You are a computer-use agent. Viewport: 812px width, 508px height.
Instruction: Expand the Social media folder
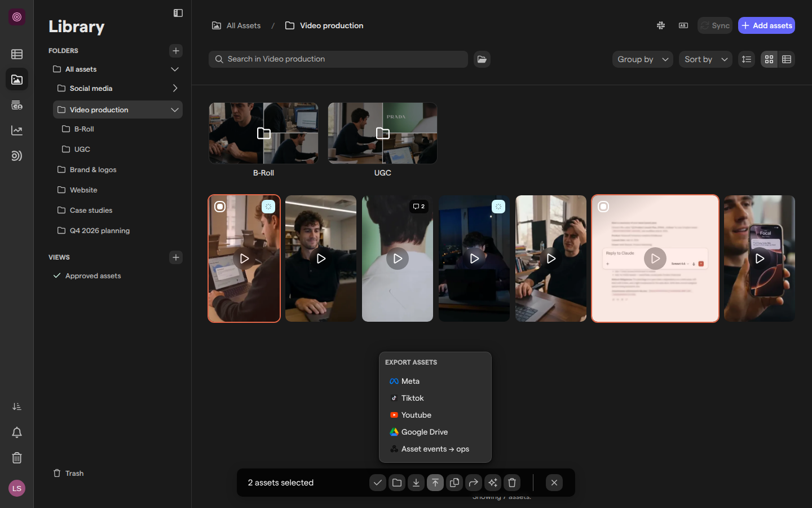coord(175,89)
